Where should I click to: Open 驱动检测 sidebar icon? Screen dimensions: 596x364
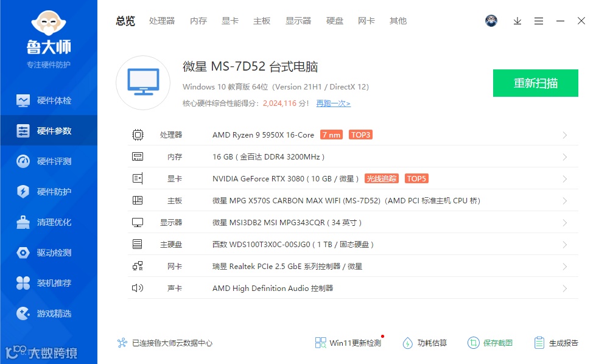click(x=23, y=252)
